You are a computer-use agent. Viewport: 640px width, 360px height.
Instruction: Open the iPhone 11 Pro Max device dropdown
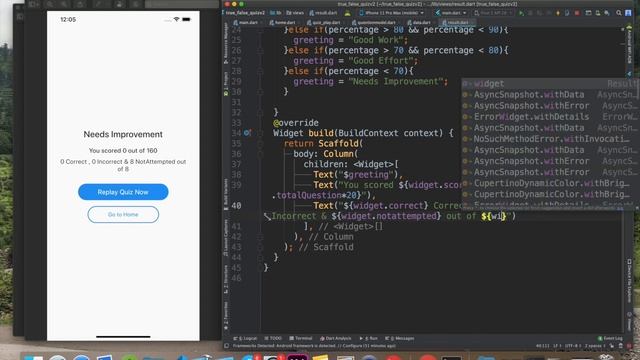click(x=391, y=13)
